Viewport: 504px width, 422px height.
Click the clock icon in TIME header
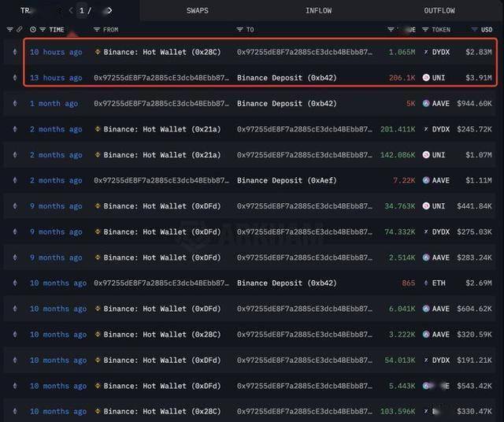33,30
